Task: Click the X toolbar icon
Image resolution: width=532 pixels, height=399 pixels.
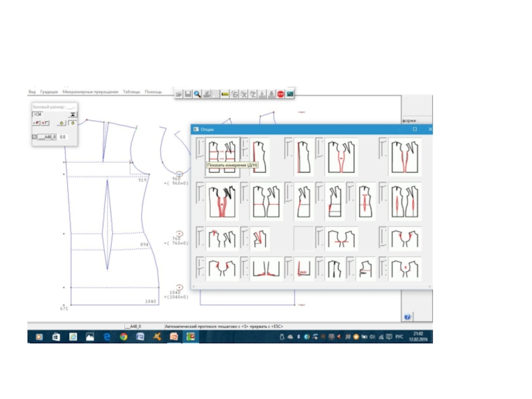Action: click(243, 94)
